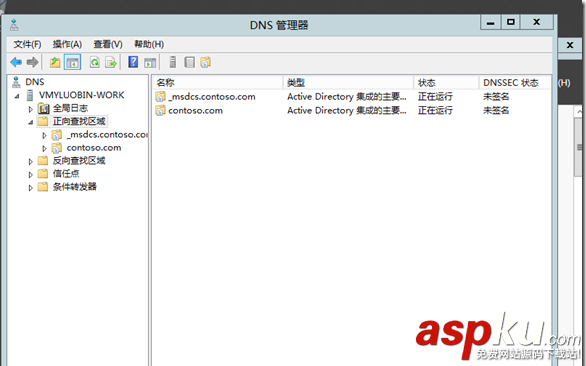Select the 反向查找区域 folder

pyautogui.click(x=79, y=161)
